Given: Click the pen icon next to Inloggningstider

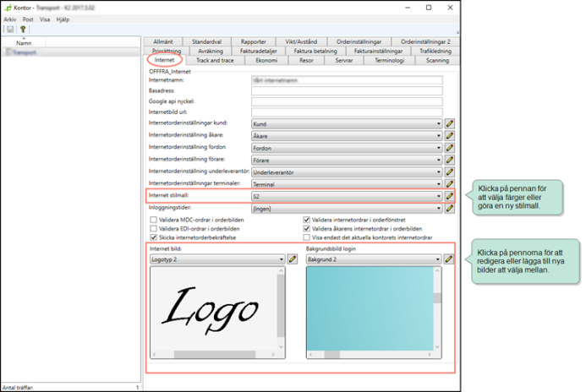Looking at the screenshot, I should pos(451,208).
